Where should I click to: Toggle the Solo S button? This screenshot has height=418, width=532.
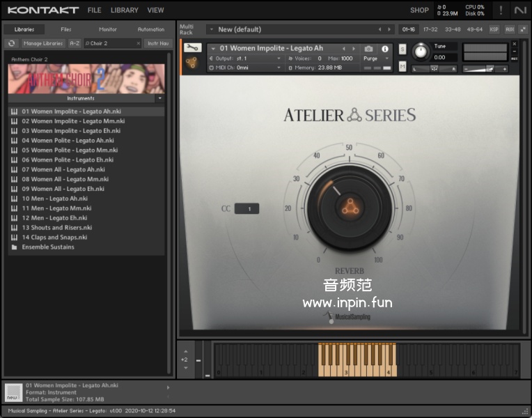(402, 49)
